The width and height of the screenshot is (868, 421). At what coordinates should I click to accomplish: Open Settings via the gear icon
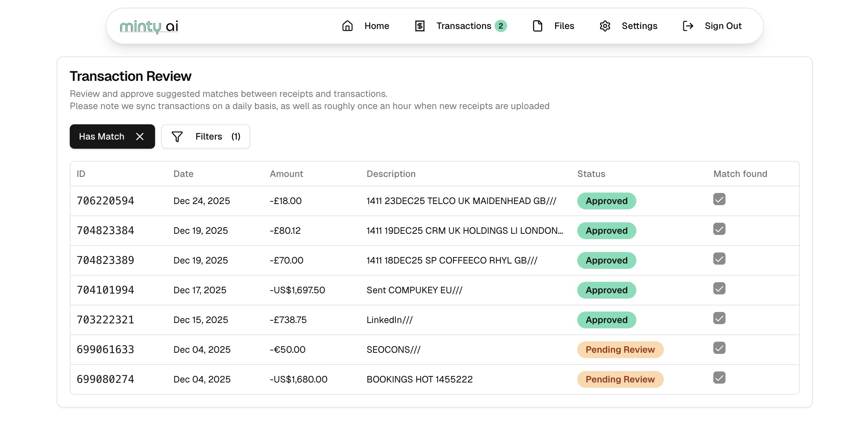click(x=605, y=26)
